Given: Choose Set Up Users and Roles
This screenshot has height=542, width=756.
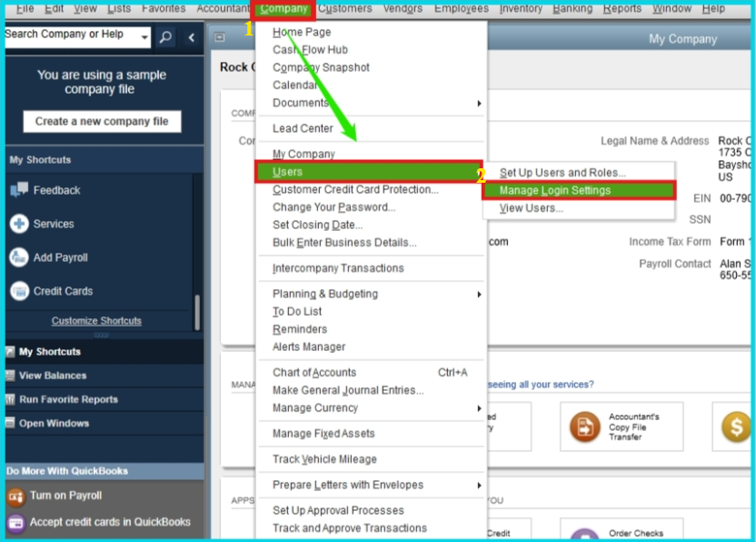Looking at the screenshot, I should click(x=562, y=172).
